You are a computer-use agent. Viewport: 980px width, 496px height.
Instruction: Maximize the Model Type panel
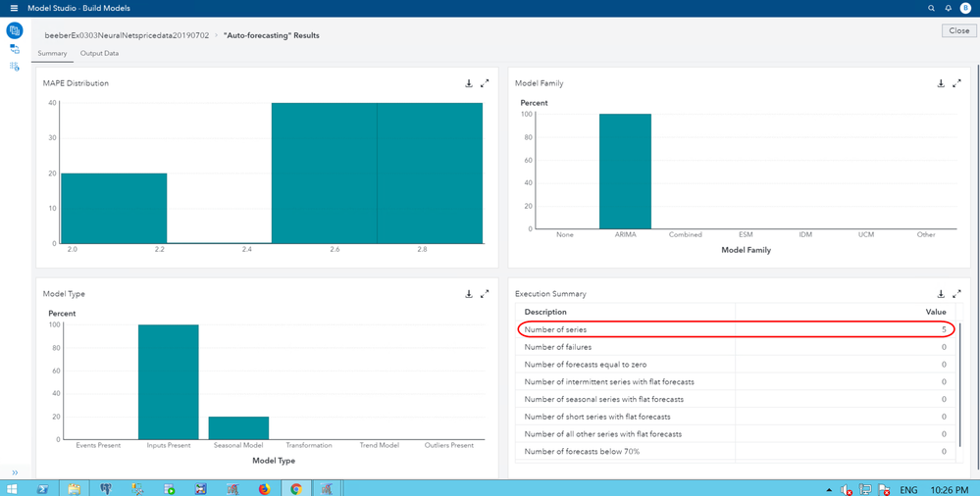pyautogui.click(x=485, y=293)
